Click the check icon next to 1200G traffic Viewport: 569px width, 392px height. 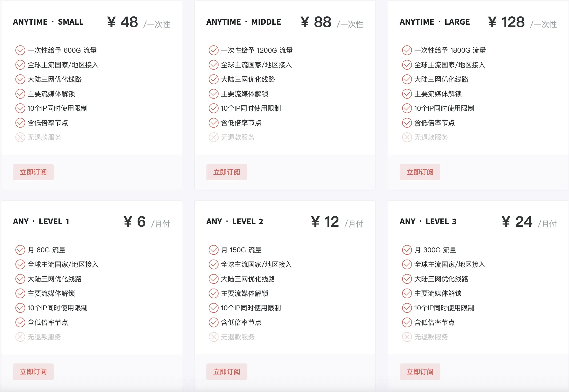(x=213, y=50)
